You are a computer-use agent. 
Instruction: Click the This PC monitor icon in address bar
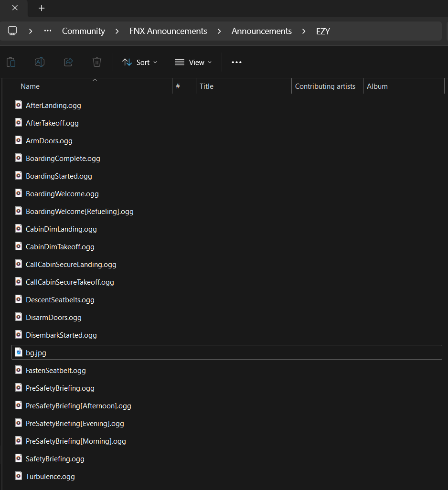12,31
